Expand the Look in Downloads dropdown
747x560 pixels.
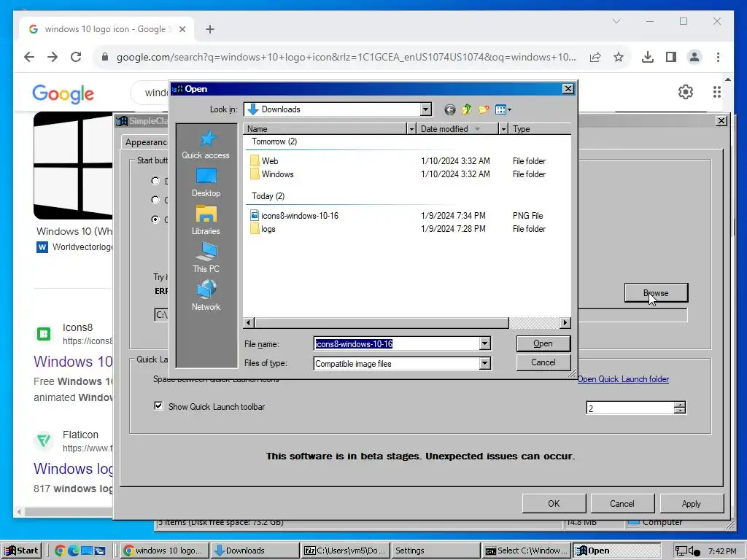426,109
